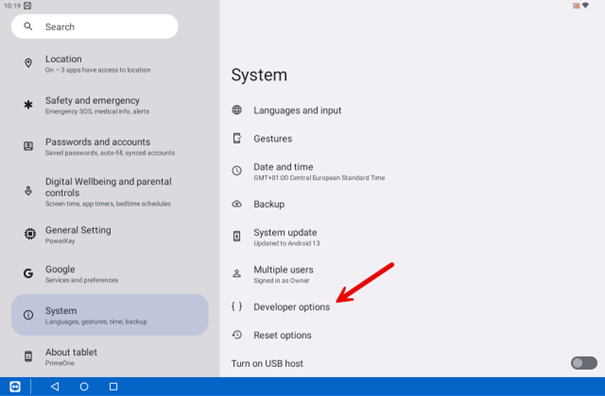Tap the Recents square navigation button

pyautogui.click(x=113, y=386)
